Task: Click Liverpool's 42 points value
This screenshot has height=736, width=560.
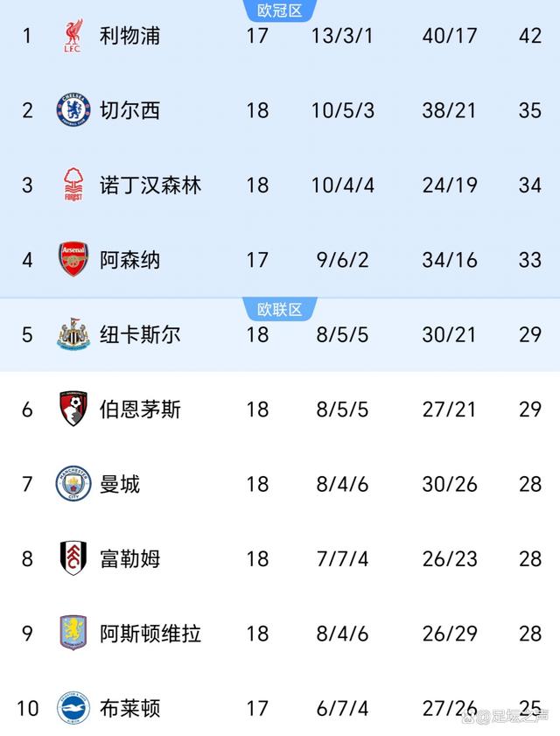Action: (529, 36)
